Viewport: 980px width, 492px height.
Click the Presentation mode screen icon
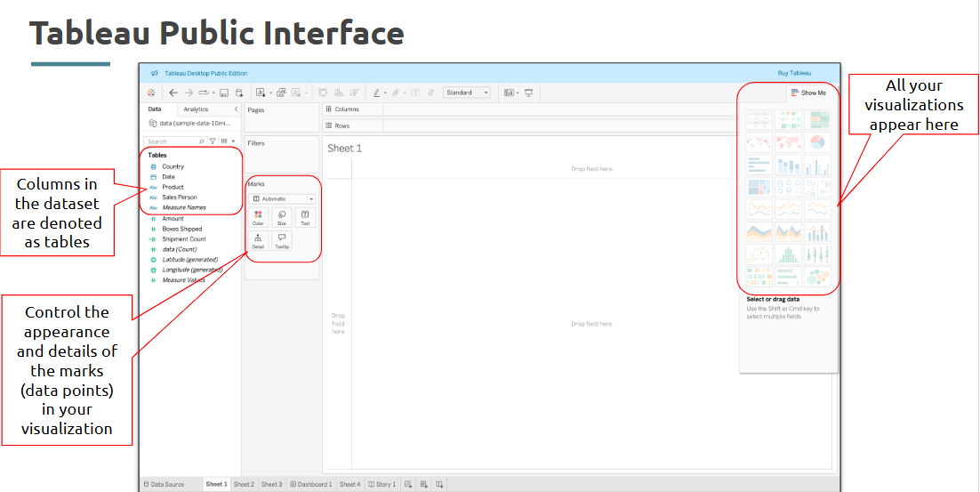tap(529, 93)
